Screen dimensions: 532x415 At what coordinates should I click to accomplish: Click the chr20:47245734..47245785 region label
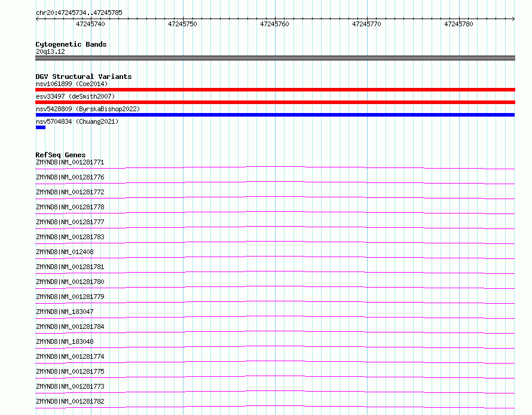pos(79,13)
